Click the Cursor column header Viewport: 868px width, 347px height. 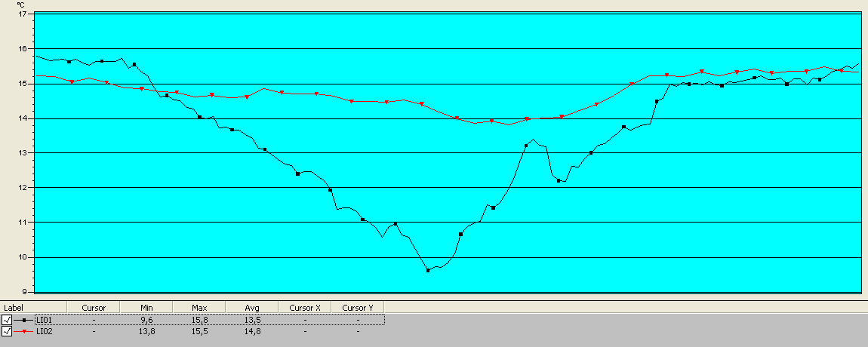(94, 307)
